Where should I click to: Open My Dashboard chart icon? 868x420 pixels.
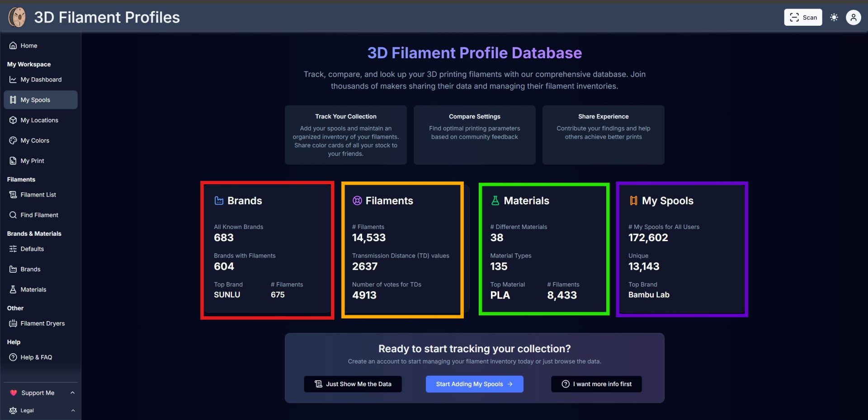13,79
